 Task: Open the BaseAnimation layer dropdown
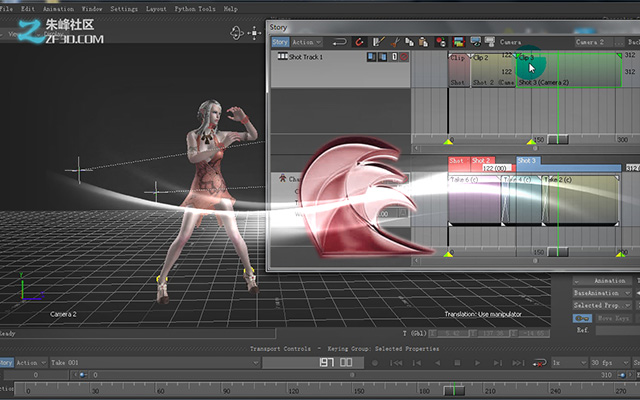click(602, 293)
